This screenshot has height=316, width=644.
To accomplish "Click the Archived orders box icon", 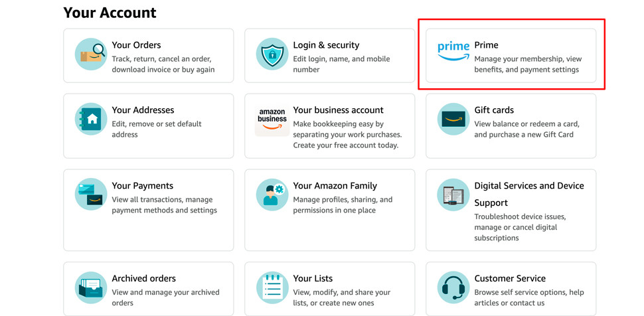I will [x=91, y=287].
